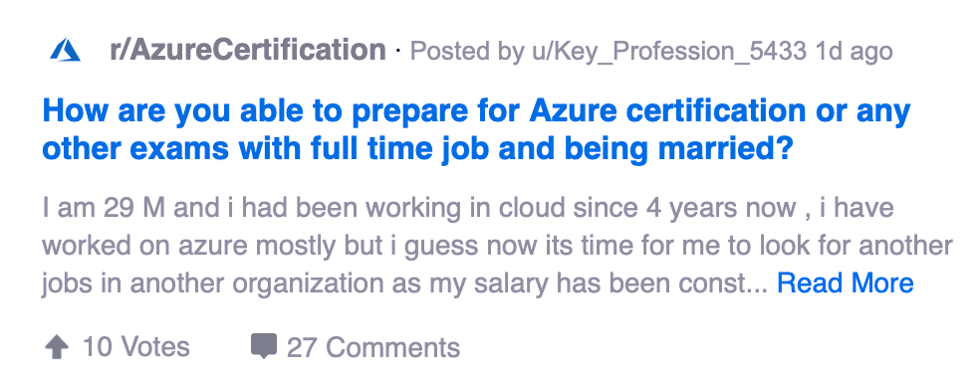Click the Azure logo subreddit icon
Viewport: 980px width, 372px height.
(x=65, y=50)
